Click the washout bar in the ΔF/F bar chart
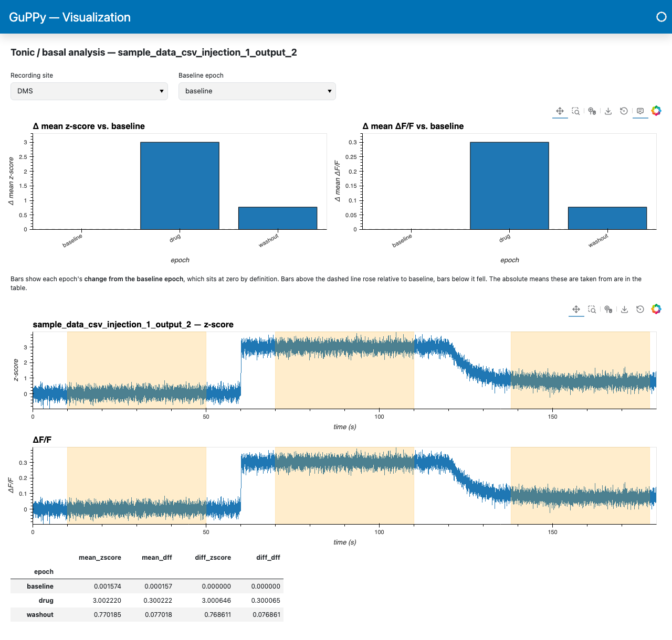The image size is (672, 640). (x=607, y=218)
